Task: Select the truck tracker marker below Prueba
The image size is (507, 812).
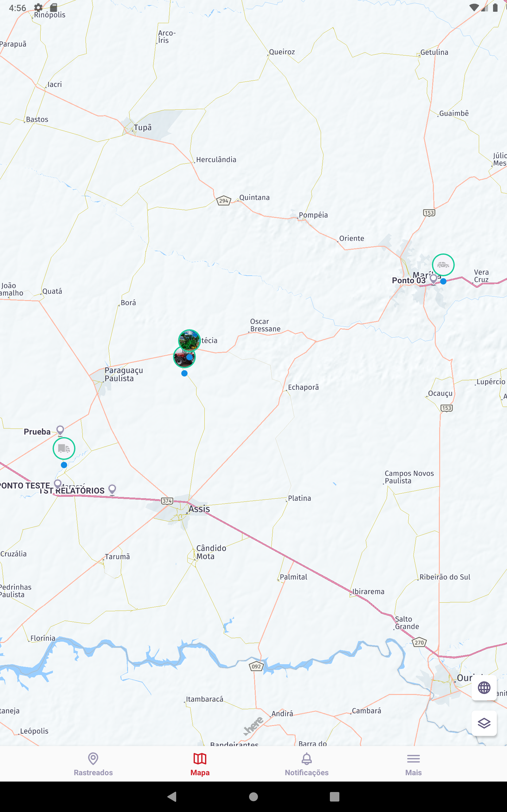Action: pos(64,448)
